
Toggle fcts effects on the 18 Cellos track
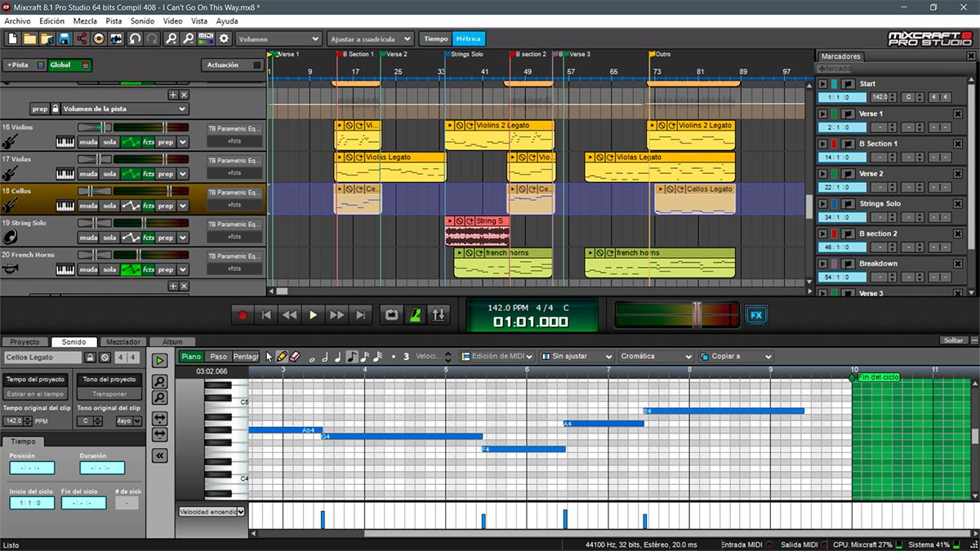[x=149, y=206]
